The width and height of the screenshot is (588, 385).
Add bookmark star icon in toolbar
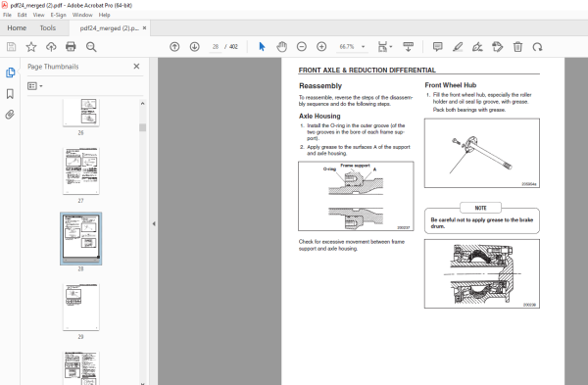(31, 47)
